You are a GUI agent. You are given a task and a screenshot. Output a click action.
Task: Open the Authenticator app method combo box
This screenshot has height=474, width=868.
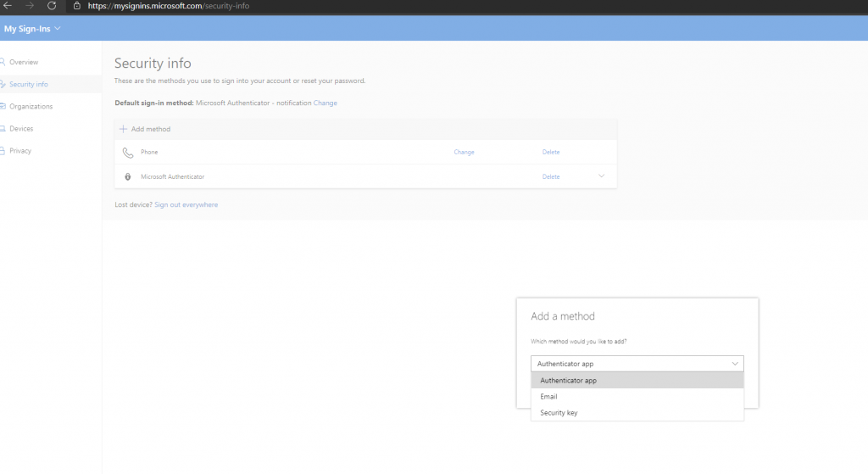637,364
